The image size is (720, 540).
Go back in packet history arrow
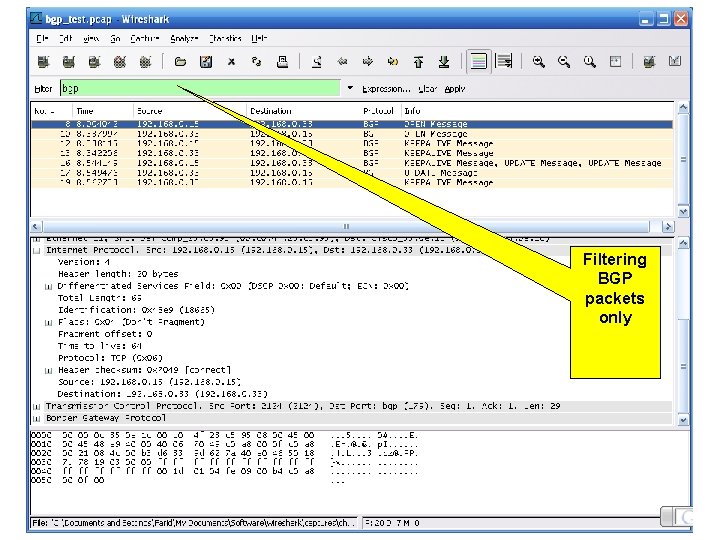[343, 62]
